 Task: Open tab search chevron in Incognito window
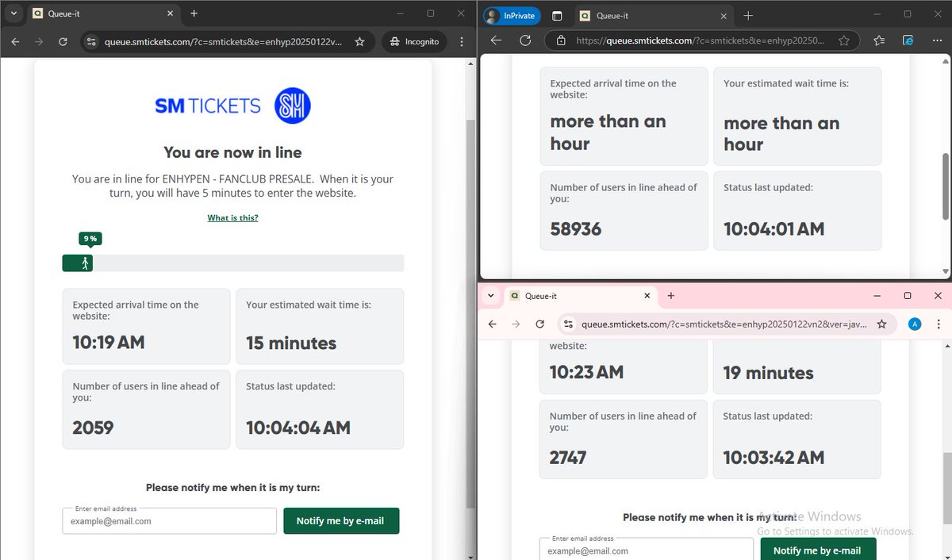(x=13, y=13)
